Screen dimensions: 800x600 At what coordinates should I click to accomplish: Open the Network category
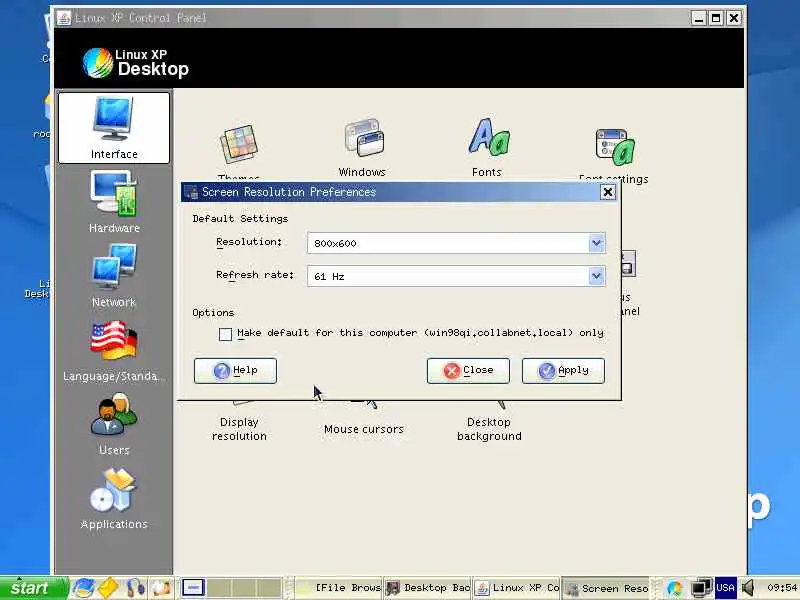[x=114, y=276]
